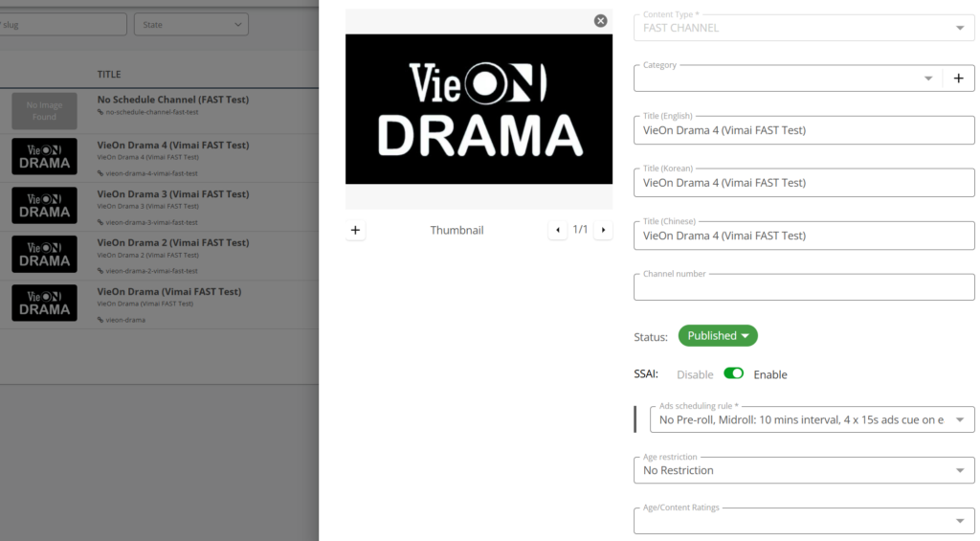980x541 pixels.
Task: Open VieOn Drama 4 (Vimai FAST Test) row
Action: pyautogui.click(x=172, y=146)
